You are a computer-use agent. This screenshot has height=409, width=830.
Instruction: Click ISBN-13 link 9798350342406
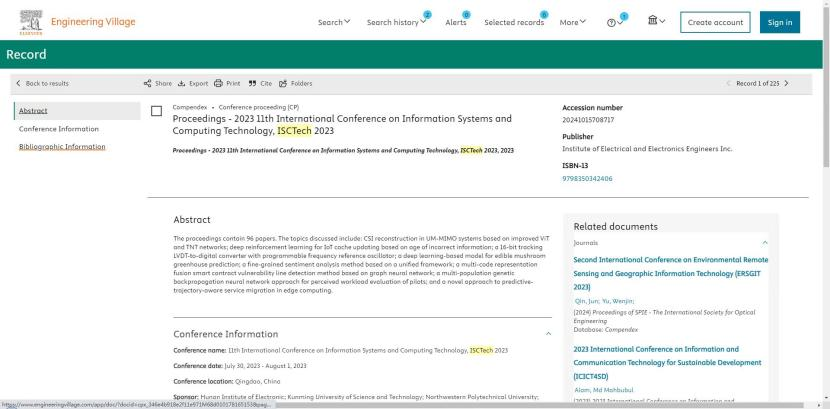587,179
